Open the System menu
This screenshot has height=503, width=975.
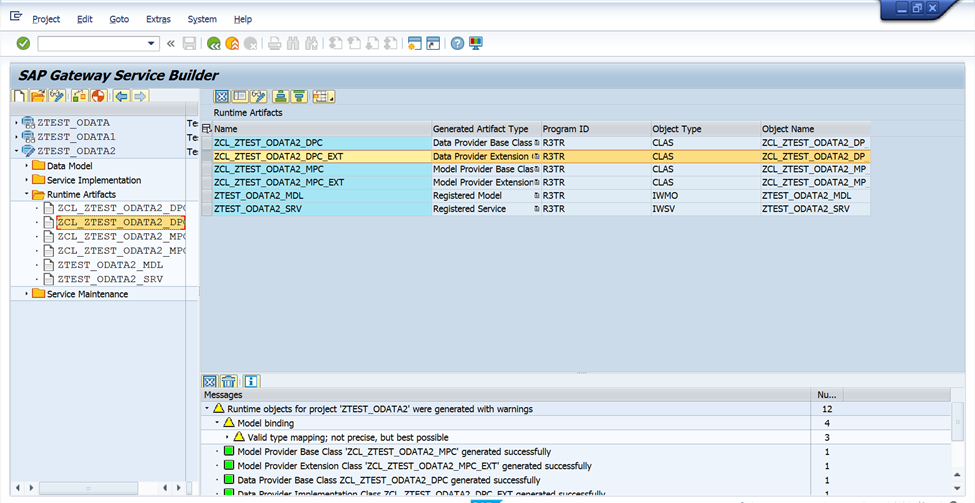pos(202,19)
